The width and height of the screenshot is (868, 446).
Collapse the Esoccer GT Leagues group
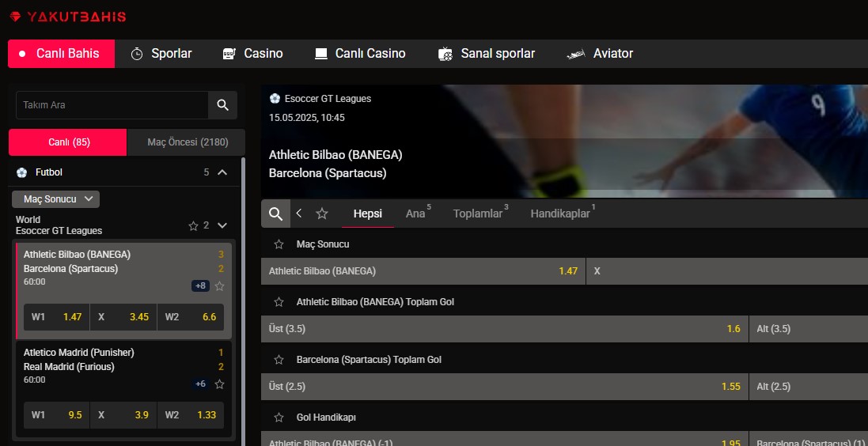point(222,225)
